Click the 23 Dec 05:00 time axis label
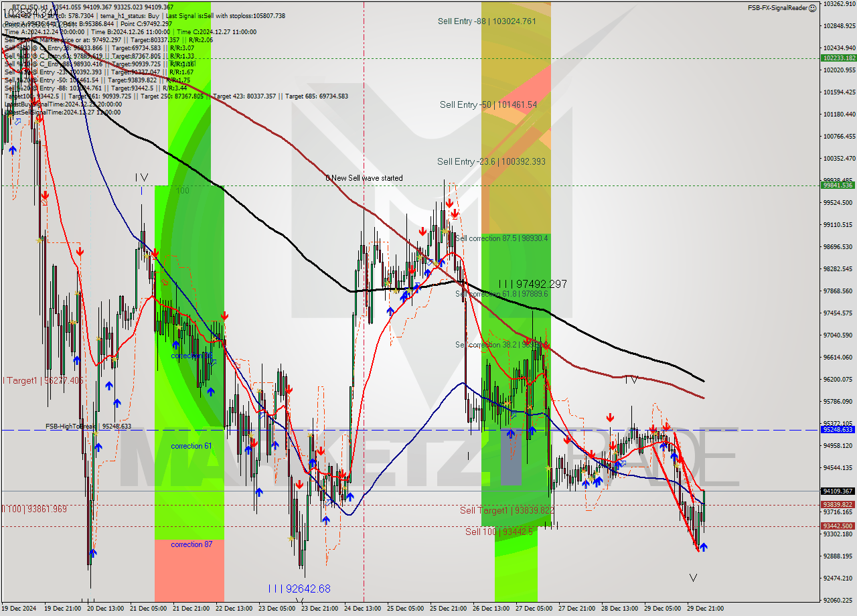This screenshot has height=616, width=857. [x=276, y=609]
